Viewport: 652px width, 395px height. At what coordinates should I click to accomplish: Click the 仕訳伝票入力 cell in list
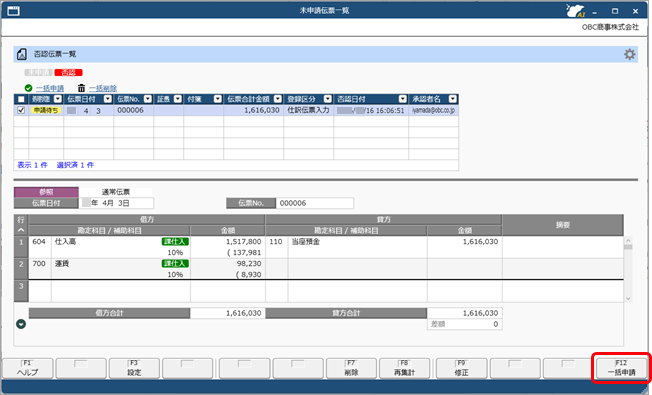(308, 110)
